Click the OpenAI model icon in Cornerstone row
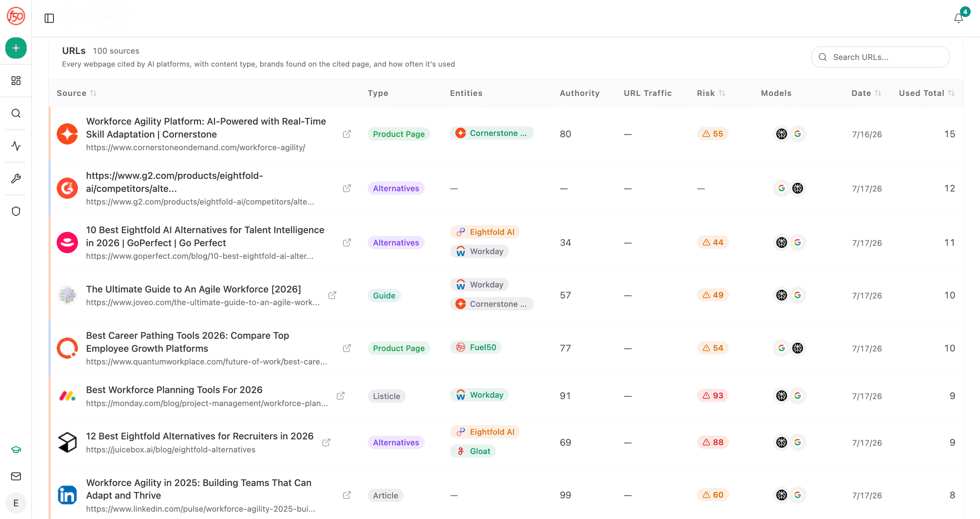This screenshot has width=980, height=519. click(x=781, y=134)
